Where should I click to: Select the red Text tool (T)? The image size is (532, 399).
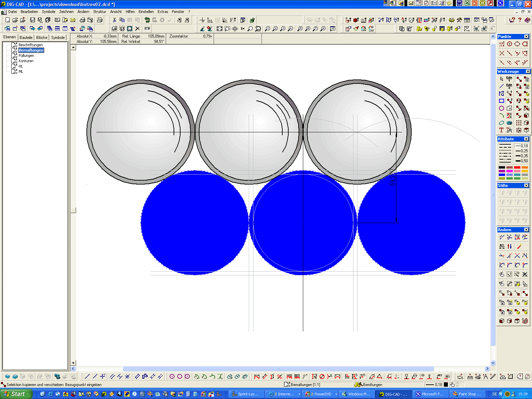click(501, 130)
